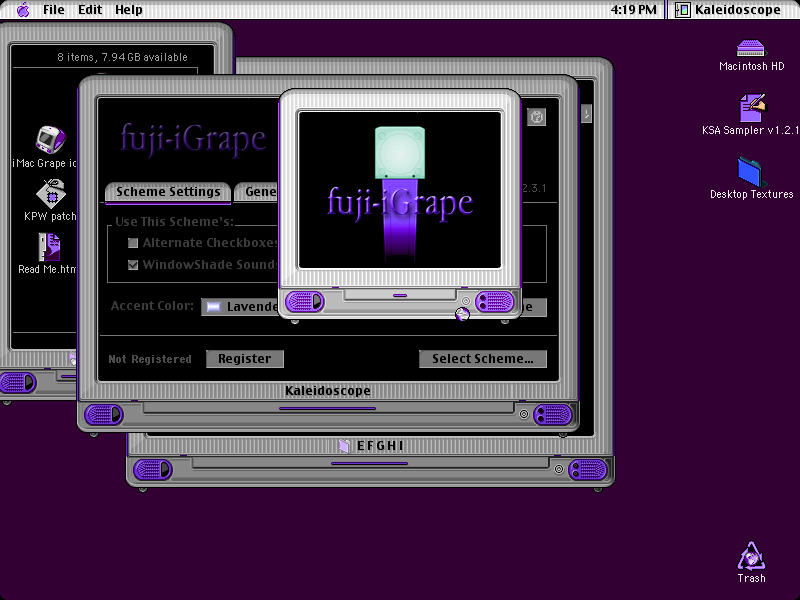Click the folder proxy icon beside EFGHI title
This screenshot has height=600, width=800.
click(x=344, y=446)
